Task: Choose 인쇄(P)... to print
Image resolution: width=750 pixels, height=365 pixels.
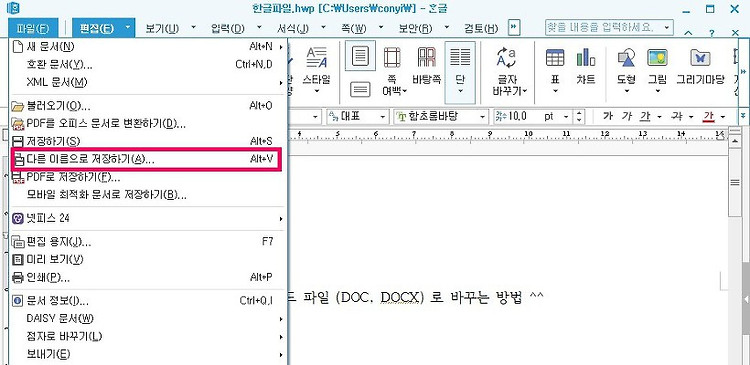Action: [148, 277]
